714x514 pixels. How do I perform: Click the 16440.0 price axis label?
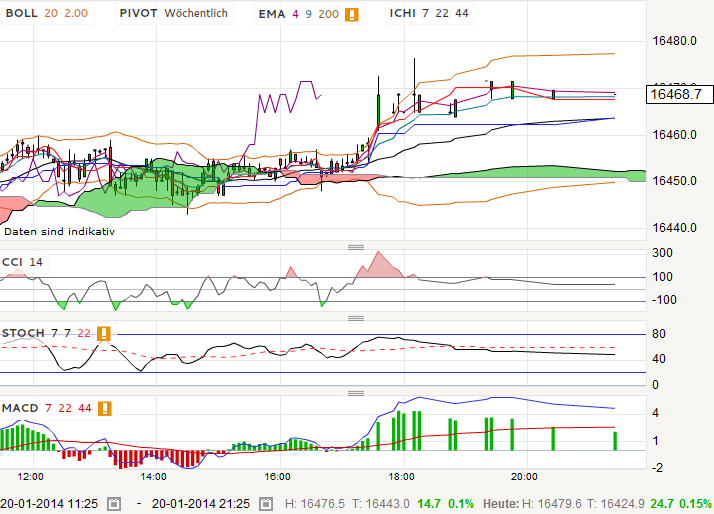[x=674, y=228]
